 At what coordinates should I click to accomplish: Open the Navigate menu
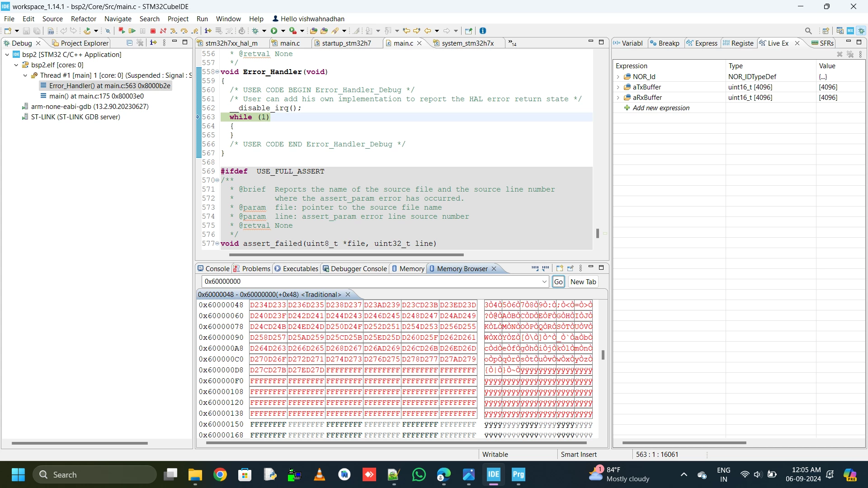118,19
